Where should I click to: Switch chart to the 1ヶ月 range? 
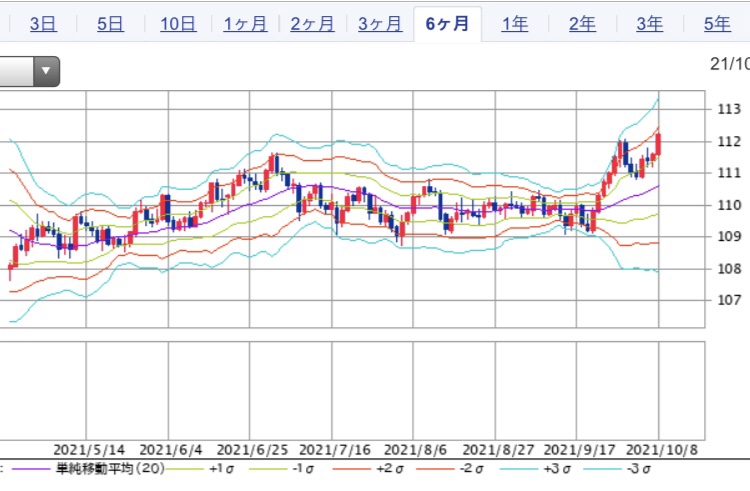(x=245, y=24)
